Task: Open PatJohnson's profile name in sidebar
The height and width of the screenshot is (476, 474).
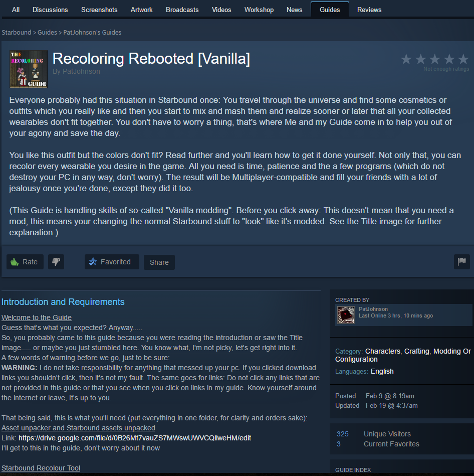Action: tap(373, 309)
